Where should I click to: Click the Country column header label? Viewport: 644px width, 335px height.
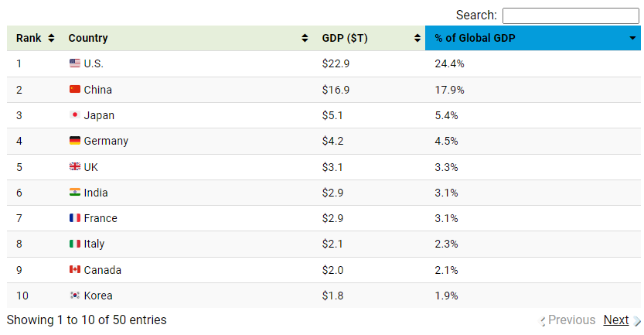point(88,39)
